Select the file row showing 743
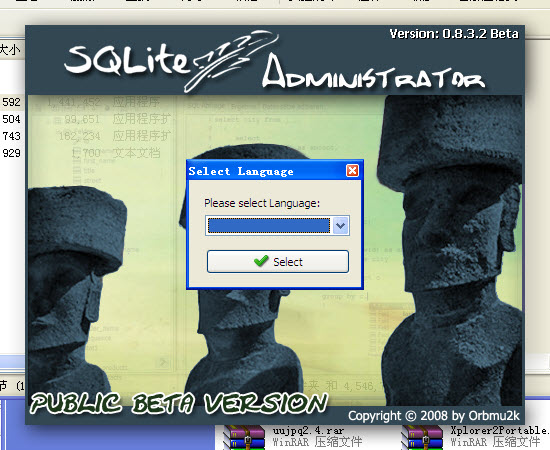 click(12, 136)
